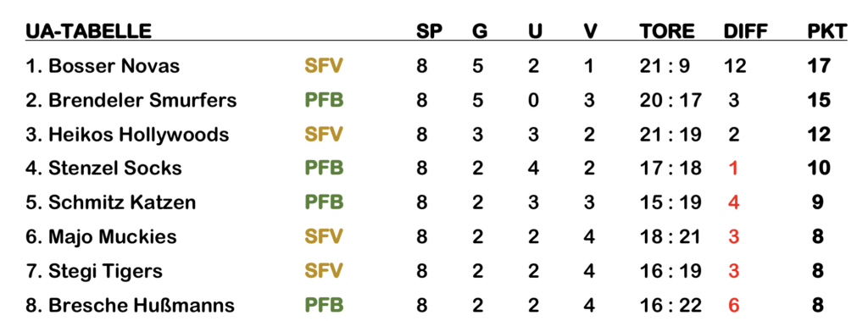Click the TORE column header

[667, 31]
